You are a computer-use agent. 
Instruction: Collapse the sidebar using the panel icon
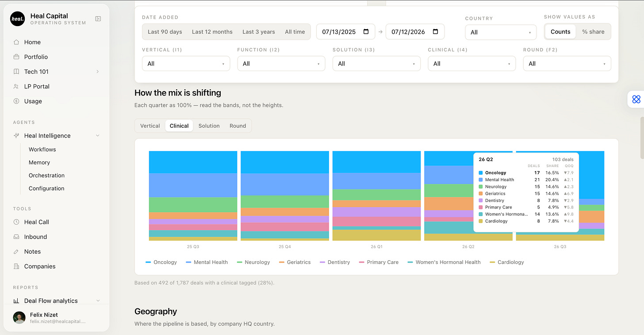point(98,19)
